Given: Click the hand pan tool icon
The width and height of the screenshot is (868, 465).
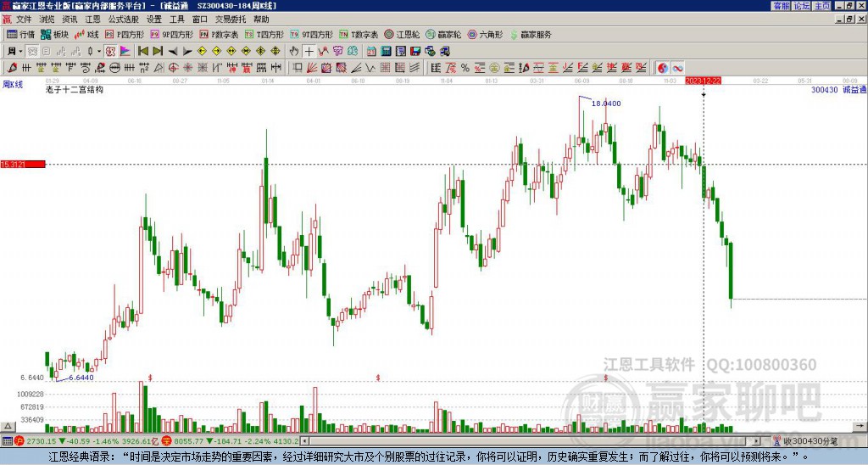Looking at the screenshot, I should [294, 52].
